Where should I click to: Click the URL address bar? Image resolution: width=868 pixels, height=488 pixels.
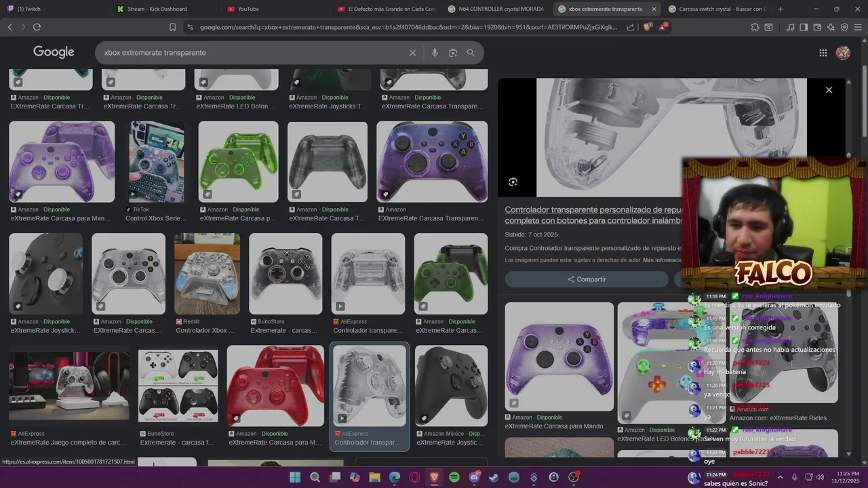(407, 27)
